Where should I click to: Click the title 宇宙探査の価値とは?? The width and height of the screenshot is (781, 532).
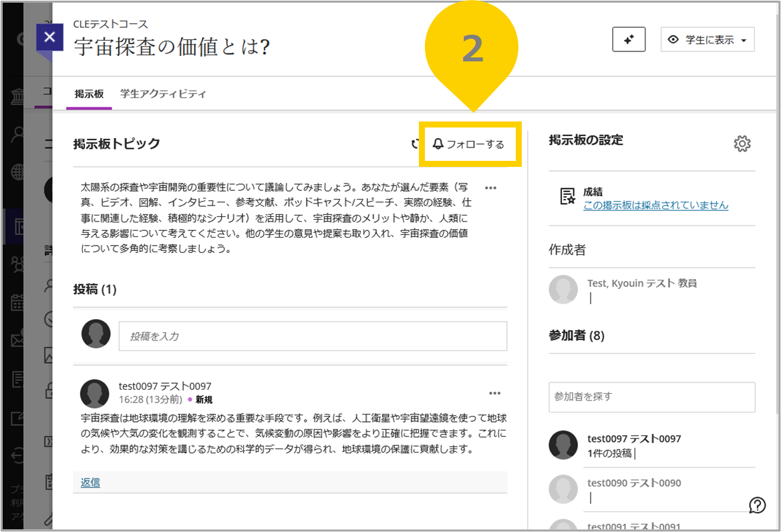point(172,47)
